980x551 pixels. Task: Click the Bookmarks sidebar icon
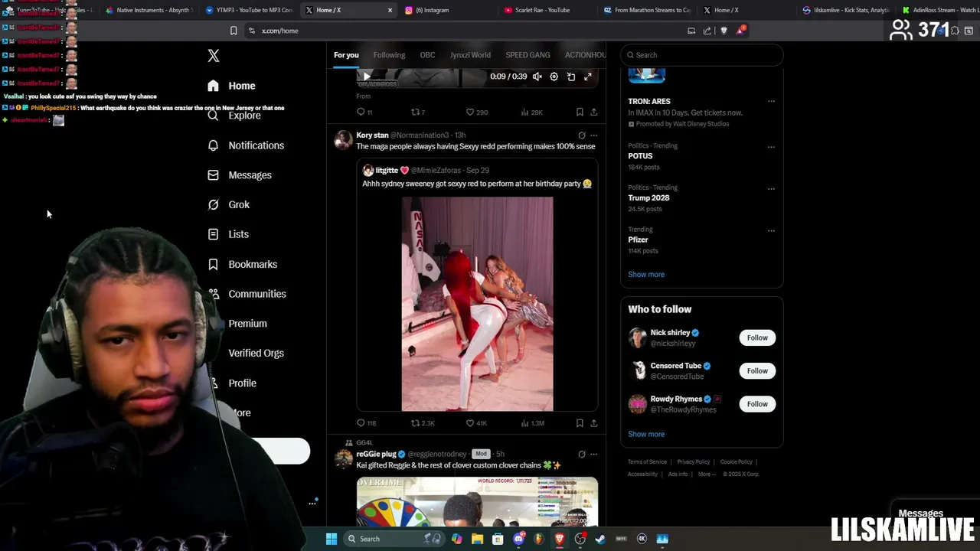pyautogui.click(x=214, y=264)
